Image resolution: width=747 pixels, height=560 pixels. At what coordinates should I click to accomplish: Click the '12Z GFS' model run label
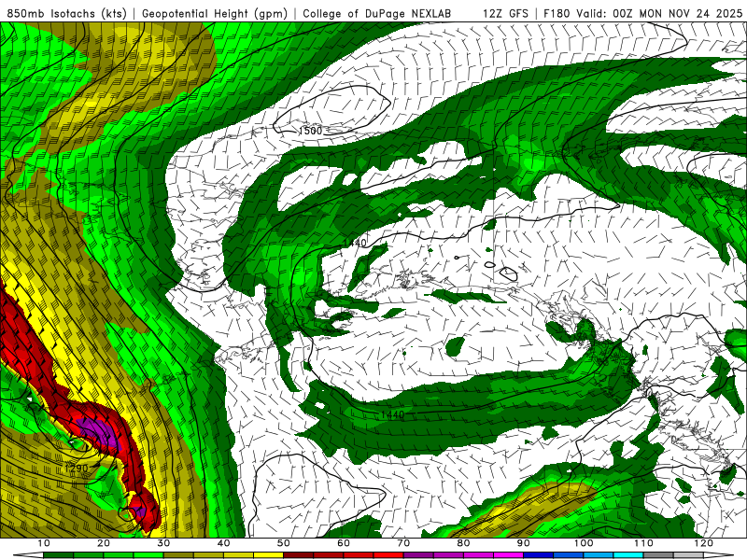505,13
